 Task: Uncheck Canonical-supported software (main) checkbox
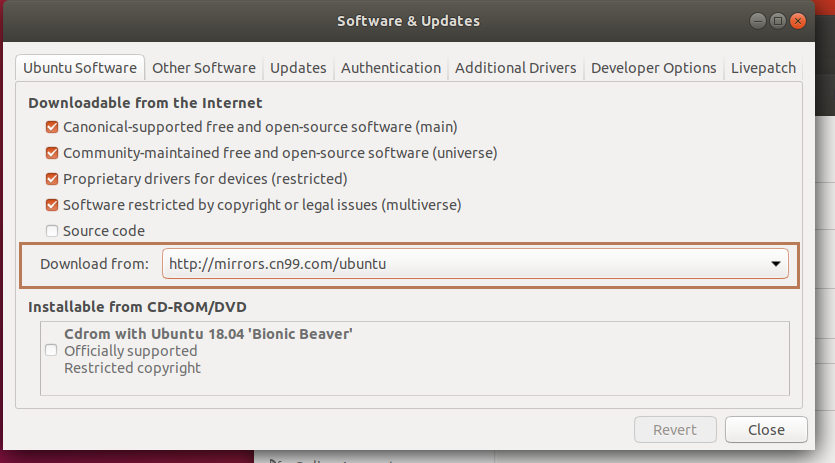click(52, 127)
